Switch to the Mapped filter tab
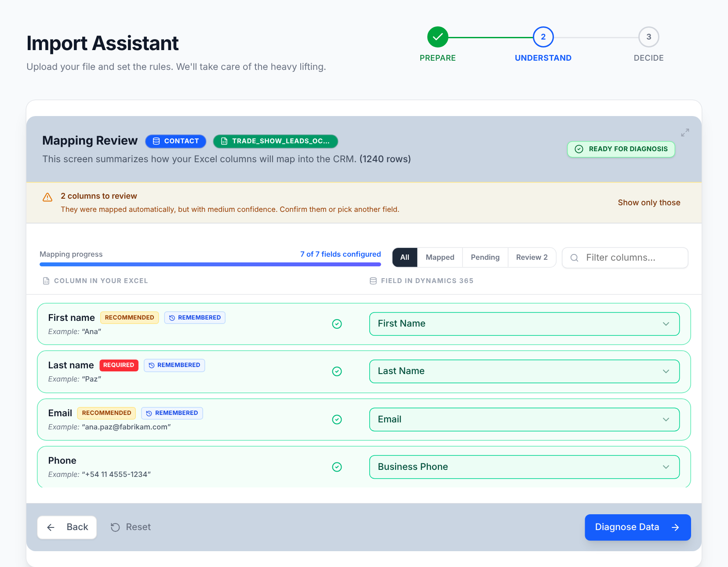This screenshot has width=728, height=567. pyautogui.click(x=440, y=258)
